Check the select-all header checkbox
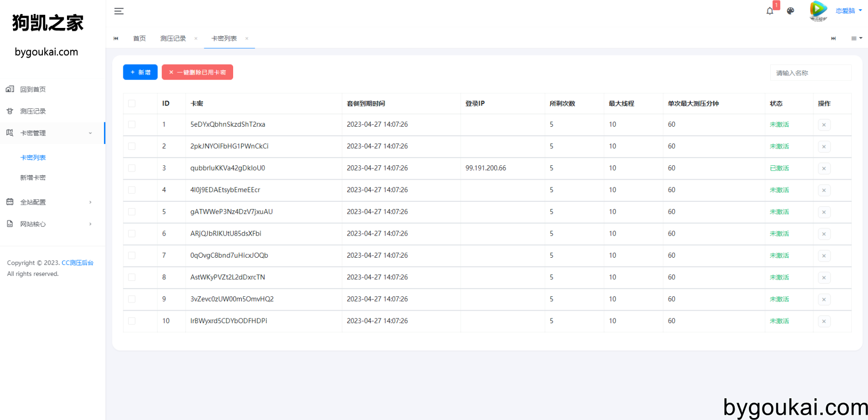The width and height of the screenshot is (868, 420). (x=132, y=104)
